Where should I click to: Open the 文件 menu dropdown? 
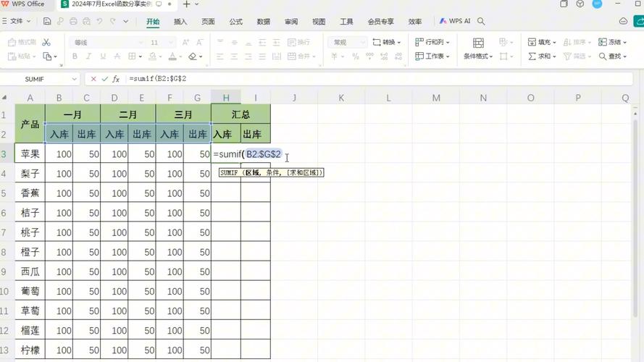pos(17,21)
